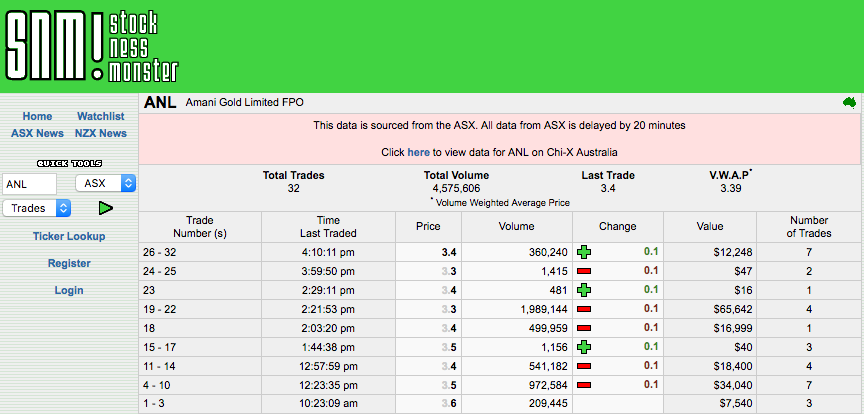Click the Ticker Lookup link
This screenshot has width=864, height=414.
69,236
